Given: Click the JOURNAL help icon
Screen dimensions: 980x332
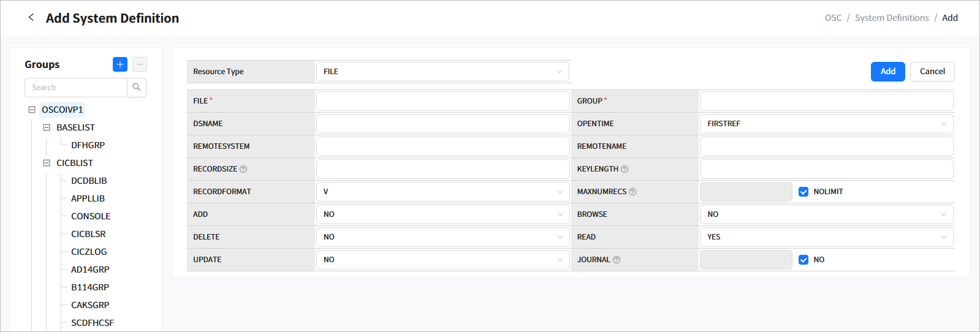Looking at the screenshot, I should point(617,260).
